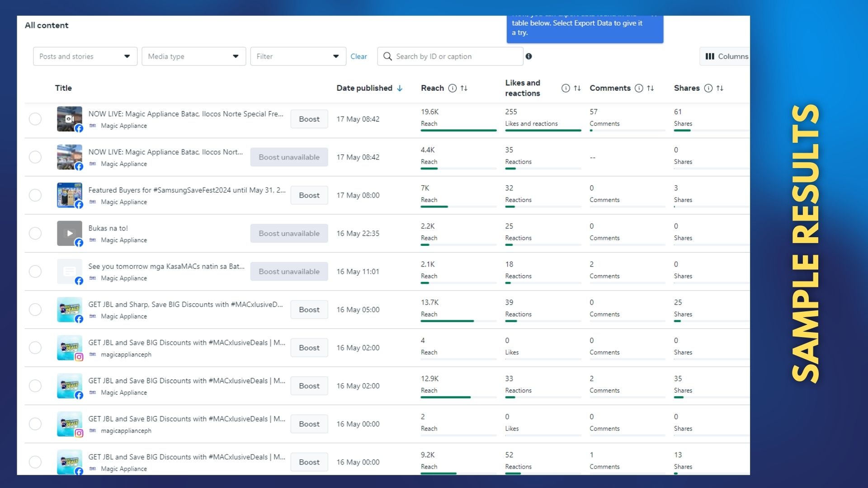Open the Posts and stories dropdown
Viewport: 868px width, 488px height.
pos(85,56)
